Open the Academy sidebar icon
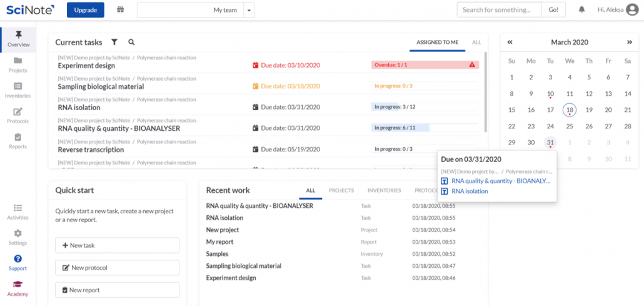644x306 pixels. pyautogui.click(x=18, y=288)
